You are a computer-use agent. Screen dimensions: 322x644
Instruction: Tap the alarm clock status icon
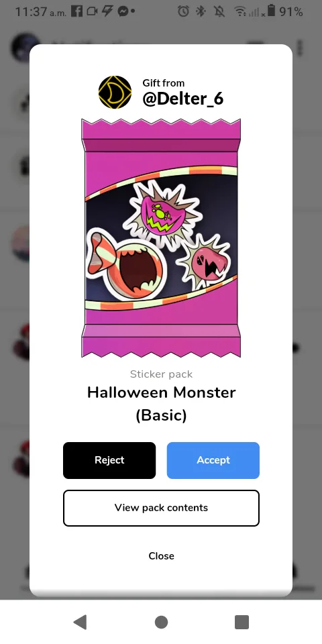point(183,11)
